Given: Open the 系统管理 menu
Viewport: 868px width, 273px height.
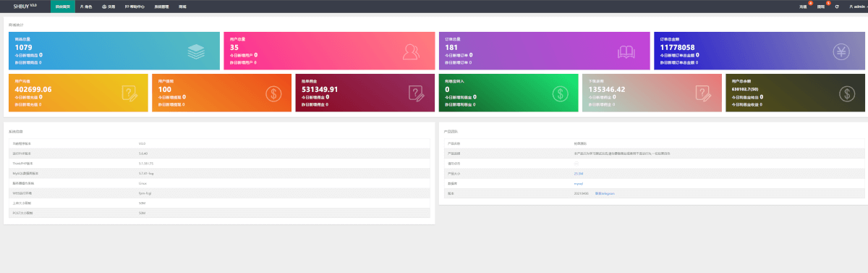Looking at the screenshot, I should pos(161,6).
